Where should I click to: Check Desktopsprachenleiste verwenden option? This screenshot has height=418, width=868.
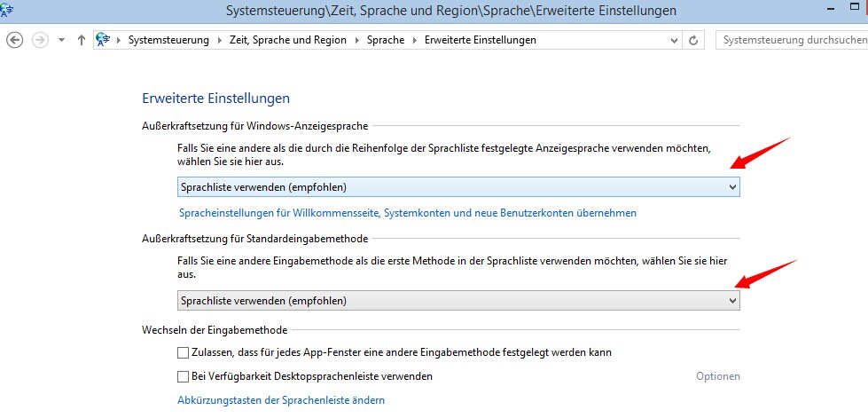coord(183,376)
